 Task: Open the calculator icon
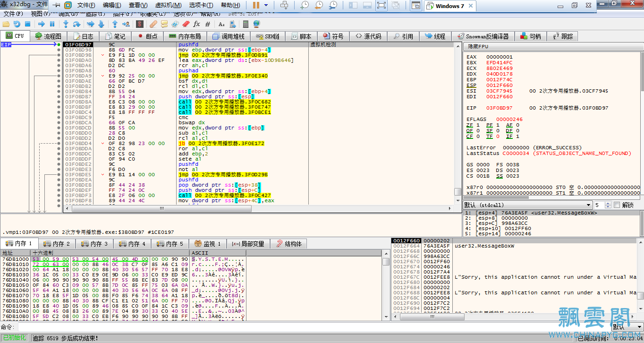(x=246, y=24)
